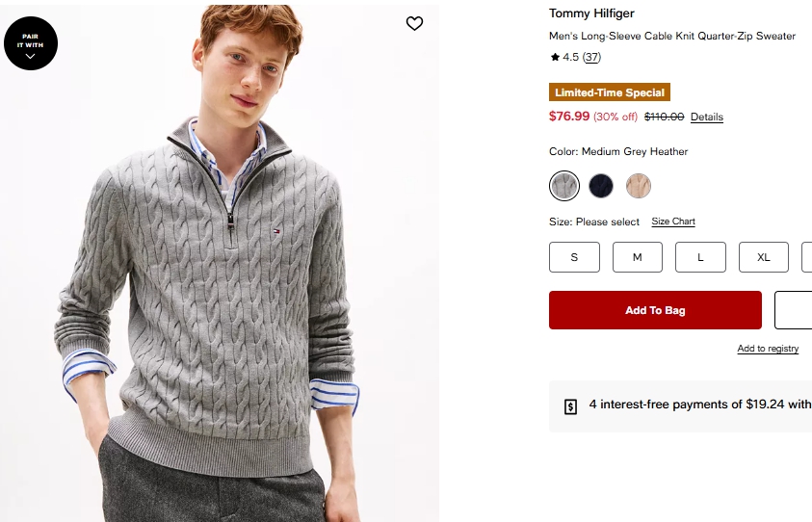The image size is (812, 522).
Task: Open the Size Chart
Action: point(673,222)
